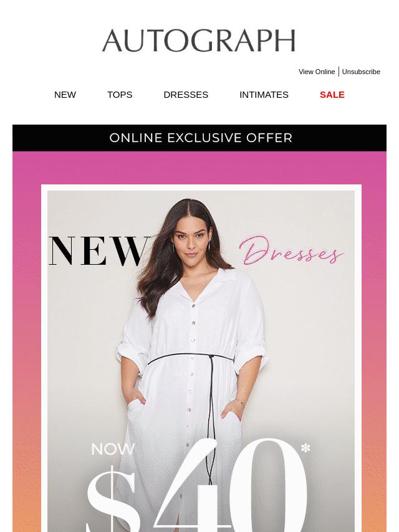Viewport: 399px width, 532px height.
Task: Open the View Online link
Action: pyautogui.click(x=317, y=72)
